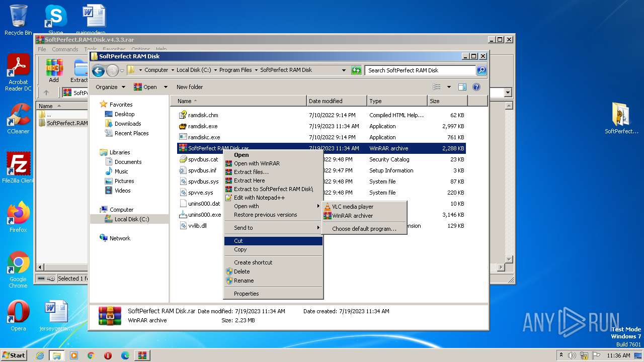Select Extract Here from context menu
Image resolution: width=644 pixels, height=362 pixels.
coord(273,180)
